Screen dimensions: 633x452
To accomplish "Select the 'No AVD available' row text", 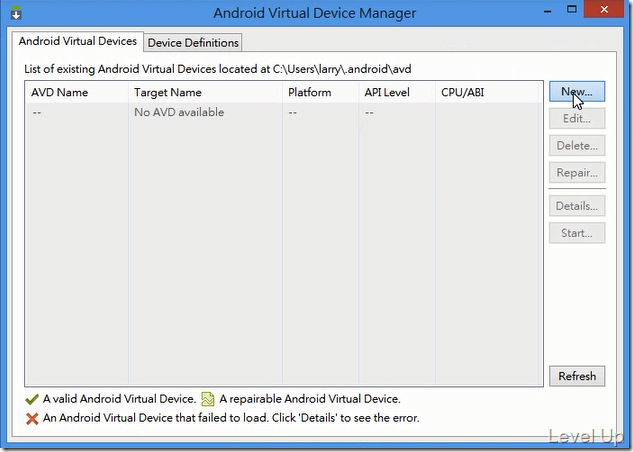I will coord(179,112).
